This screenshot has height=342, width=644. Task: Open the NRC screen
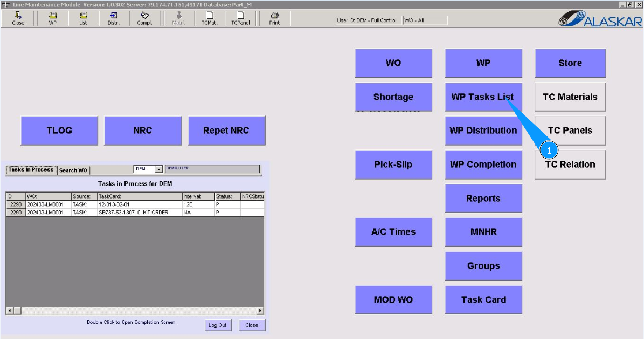pyautogui.click(x=142, y=131)
